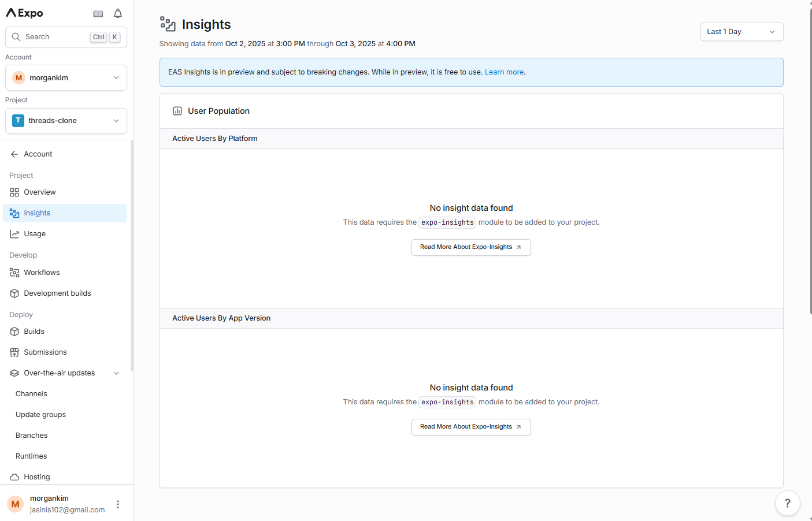Open Hosting section
Image resolution: width=812 pixels, height=521 pixels.
[x=65, y=477]
